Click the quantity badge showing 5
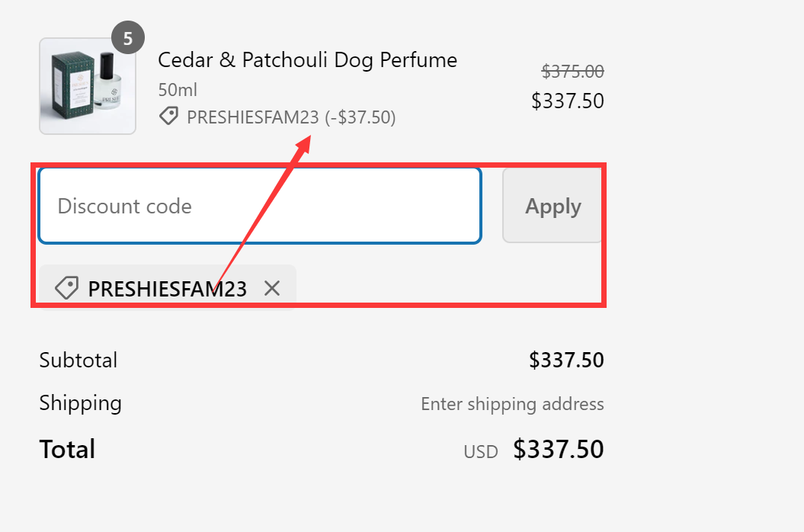804x532 pixels. [x=128, y=37]
